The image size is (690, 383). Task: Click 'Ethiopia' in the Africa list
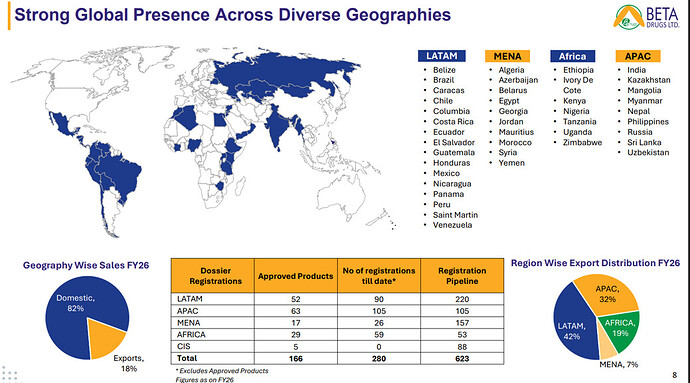pos(578,70)
